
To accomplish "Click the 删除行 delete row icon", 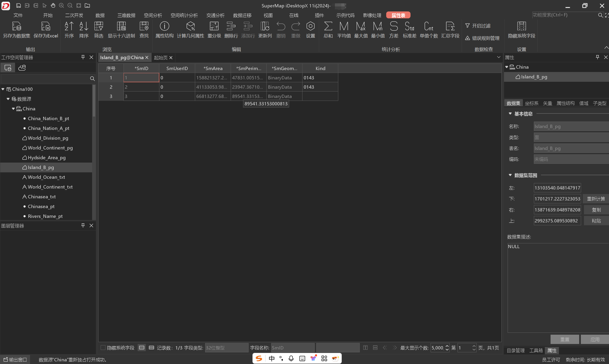I will point(231,26).
